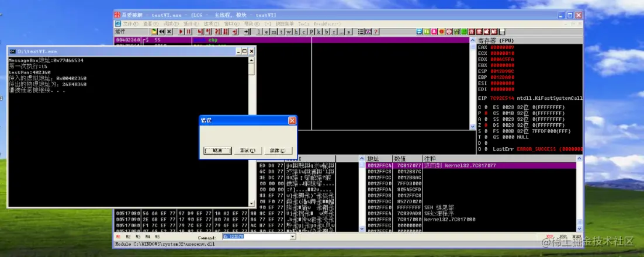
Task: Go to address toolbar icon
Action: pos(247,32)
